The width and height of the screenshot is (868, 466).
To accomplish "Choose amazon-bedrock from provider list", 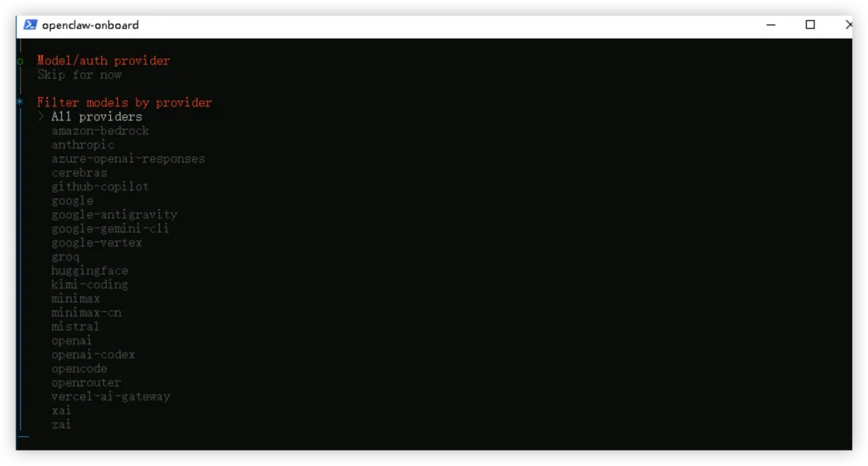I will [100, 131].
